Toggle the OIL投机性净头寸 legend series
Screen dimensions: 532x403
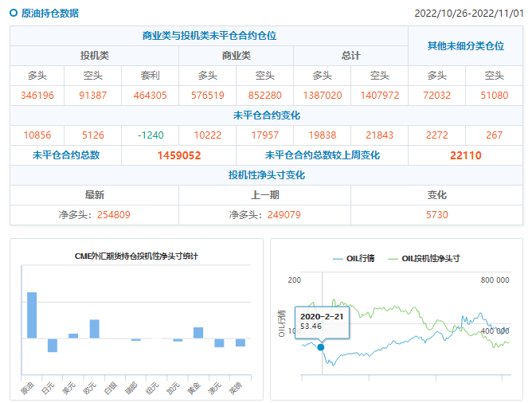427,258
